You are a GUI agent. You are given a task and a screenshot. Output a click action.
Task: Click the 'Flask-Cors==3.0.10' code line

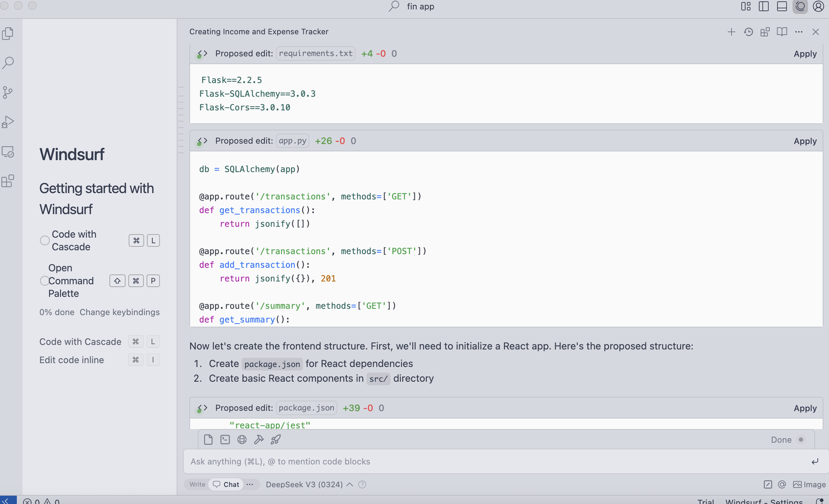[245, 108]
